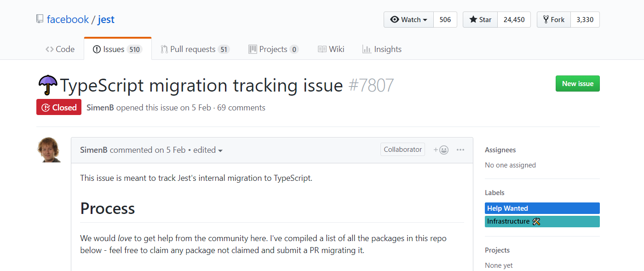Click the repository book icon
The image size is (644, 271).
(40, 19)
